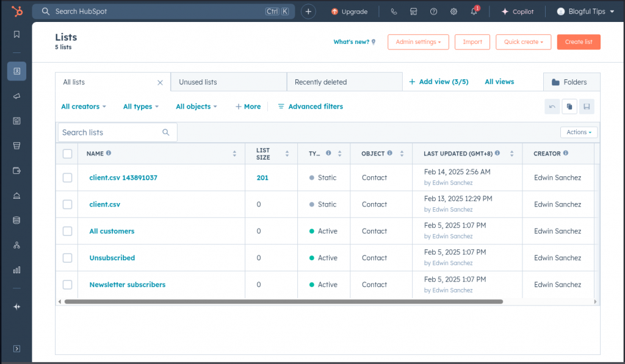Open the All types filter dropdown
625x364 pixels.
141,106
